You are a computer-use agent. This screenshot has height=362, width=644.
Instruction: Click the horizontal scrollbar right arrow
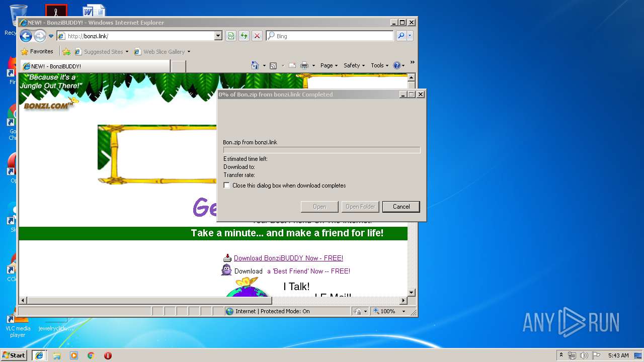(x=403, y=301)
